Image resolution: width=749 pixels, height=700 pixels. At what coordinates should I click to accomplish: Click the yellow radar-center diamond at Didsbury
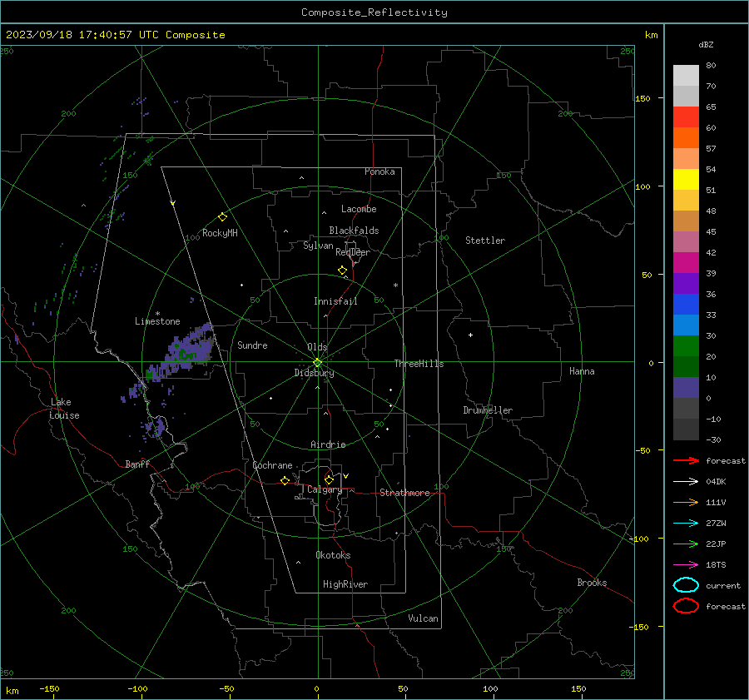(x=317, y=362)
